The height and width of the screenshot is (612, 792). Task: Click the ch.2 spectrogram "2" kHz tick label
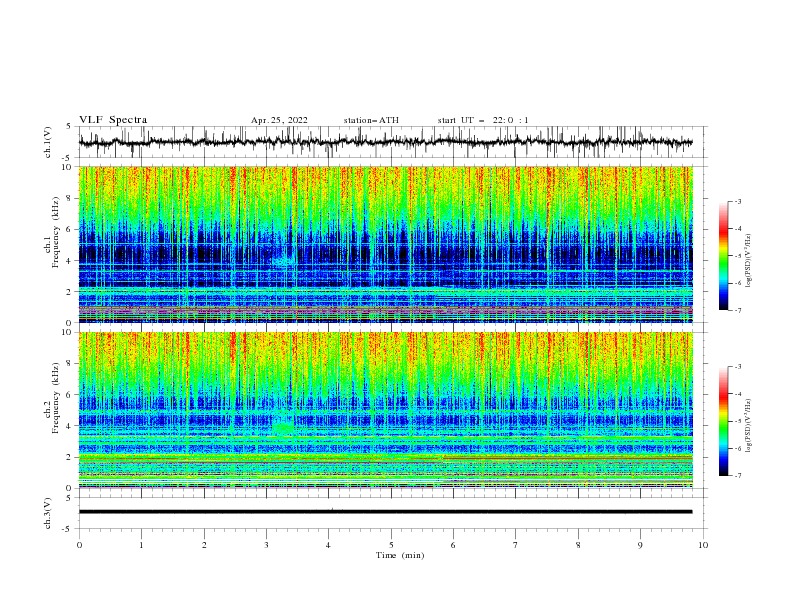pyautogui.click(x=70, y=457)
